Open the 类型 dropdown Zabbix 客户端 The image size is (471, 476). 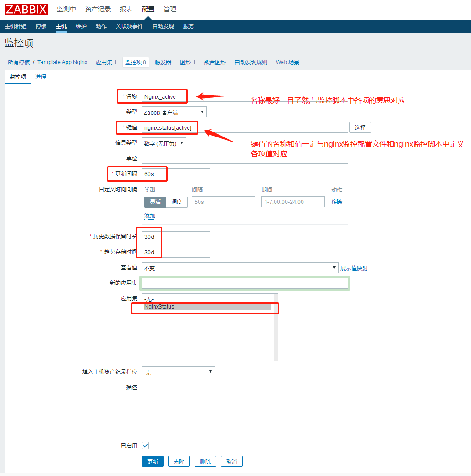(174, 112)
